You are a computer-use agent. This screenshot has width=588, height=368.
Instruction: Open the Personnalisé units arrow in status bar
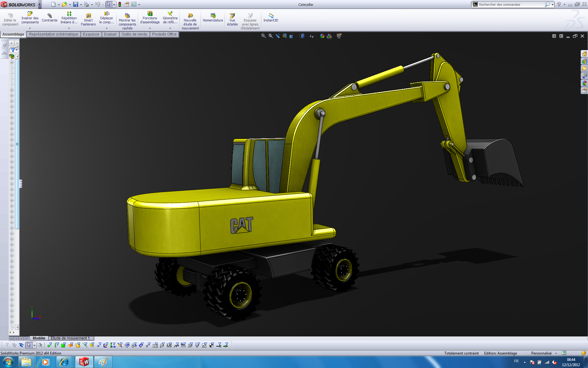click(556, 353)
